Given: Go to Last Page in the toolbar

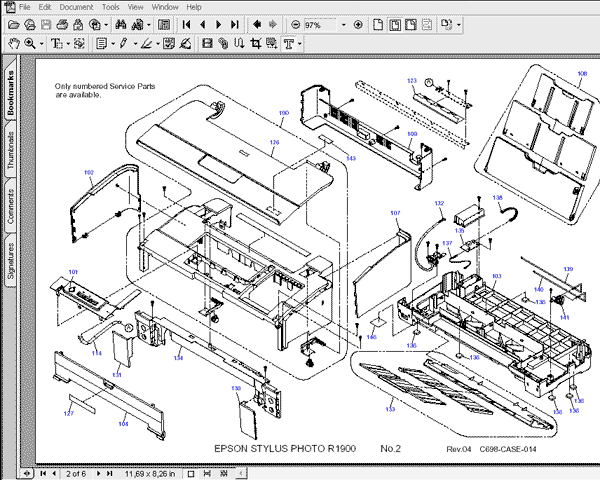Looking at the screenshot, I should [235, 25].
